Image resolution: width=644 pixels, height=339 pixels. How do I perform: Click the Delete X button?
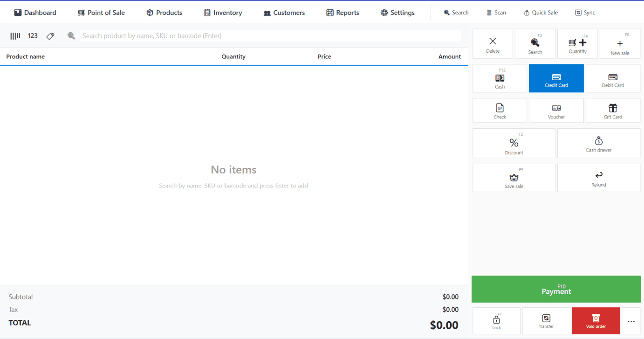pos(493,44)
